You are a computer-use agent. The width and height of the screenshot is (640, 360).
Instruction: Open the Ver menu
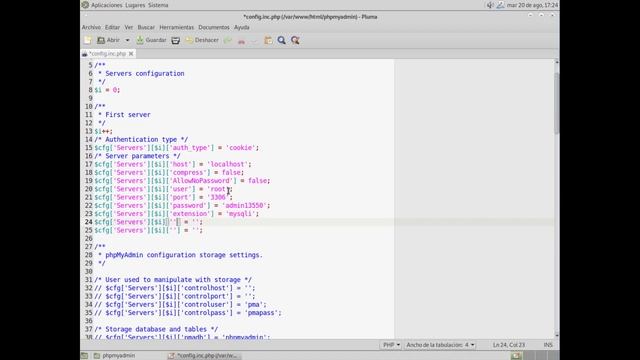click(129, 27)
